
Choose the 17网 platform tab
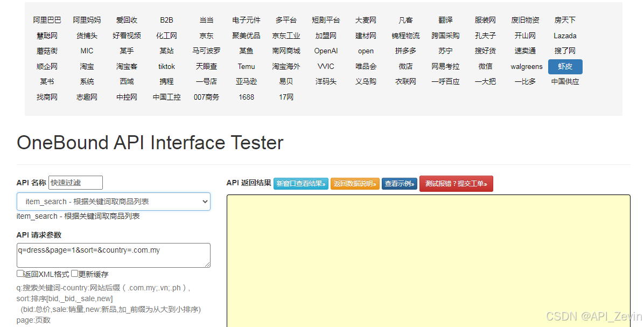pyautogui.click(x=286, y=98)
